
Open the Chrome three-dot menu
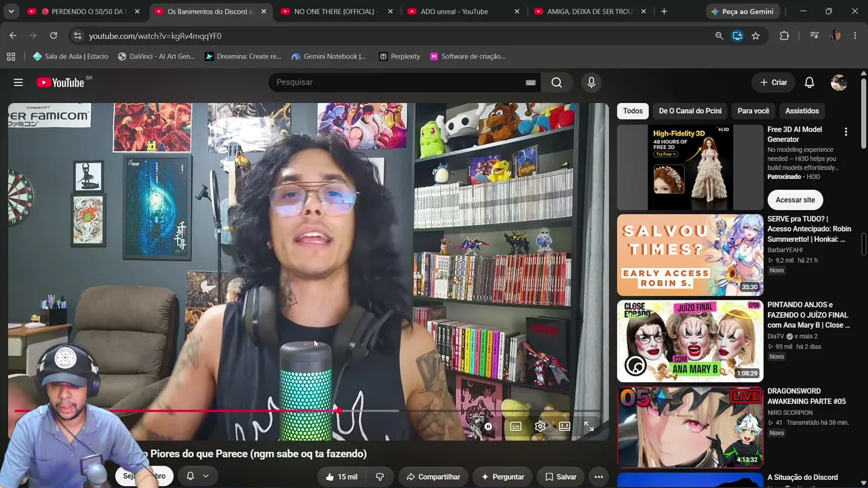click(x=854, y=36)
